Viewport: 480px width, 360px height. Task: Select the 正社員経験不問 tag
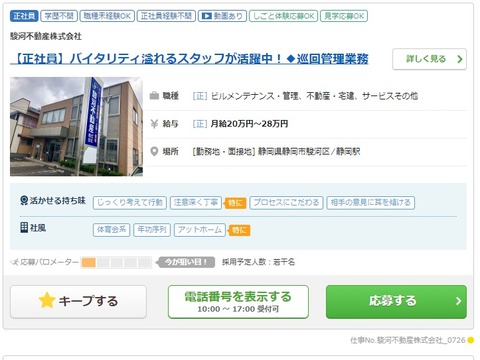tap(166, 16)
